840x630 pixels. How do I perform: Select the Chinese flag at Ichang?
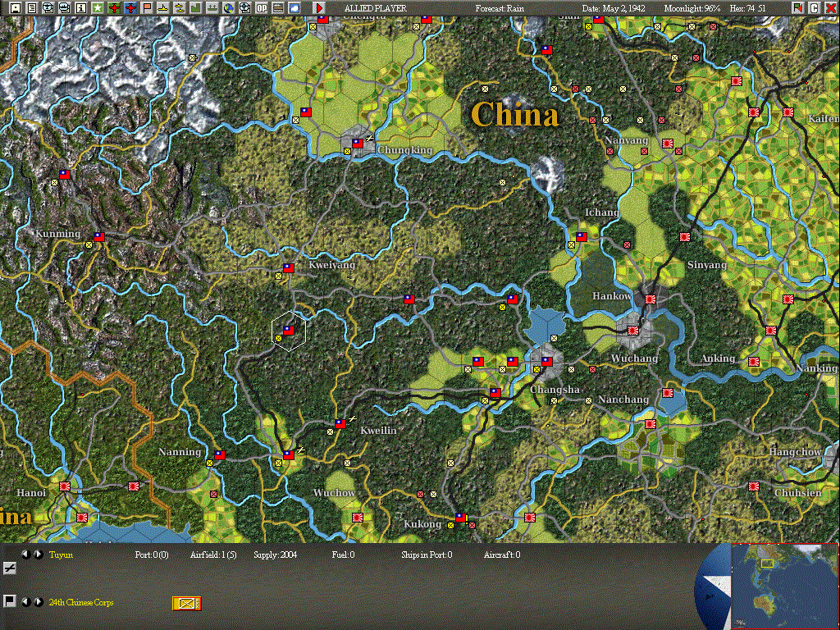point(582,236)
